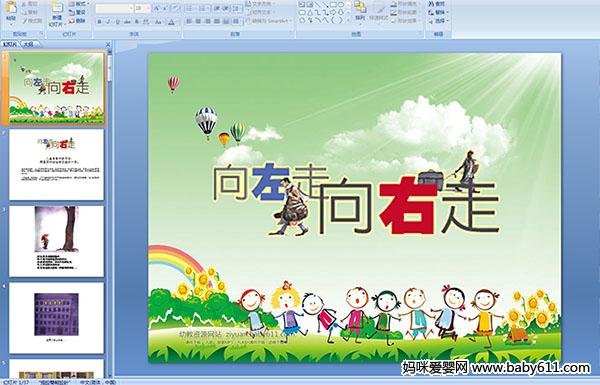This screenshot has height=385, width=600.
Task: Click the Arrange icon in the drawing group
Action: pyautogui.click(x=359, y=11)
